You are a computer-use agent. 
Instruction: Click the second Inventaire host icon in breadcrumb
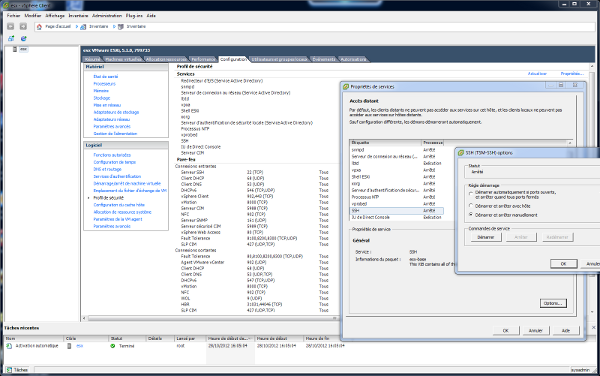tap(121, 27)
